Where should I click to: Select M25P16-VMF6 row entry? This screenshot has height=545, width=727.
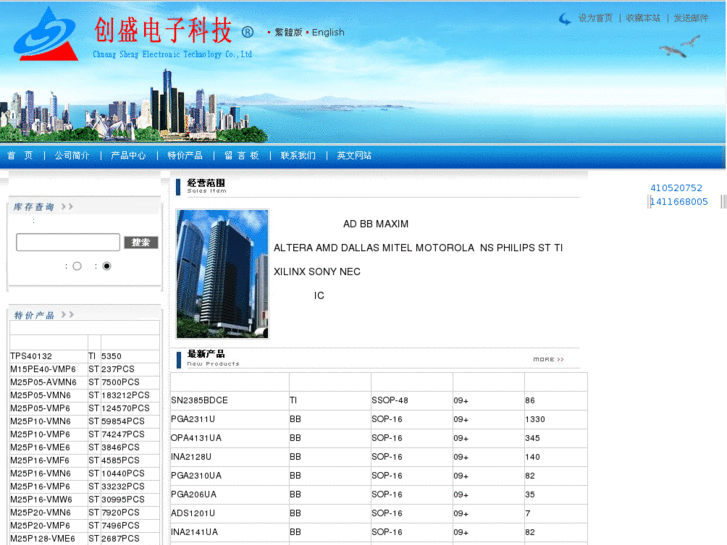coord(40,460)
